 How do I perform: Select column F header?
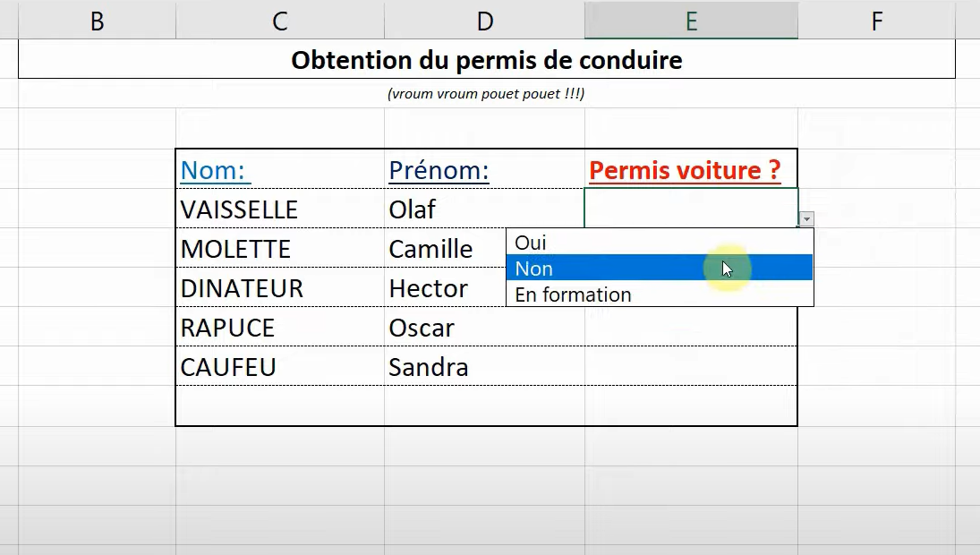tap(876, 21)
